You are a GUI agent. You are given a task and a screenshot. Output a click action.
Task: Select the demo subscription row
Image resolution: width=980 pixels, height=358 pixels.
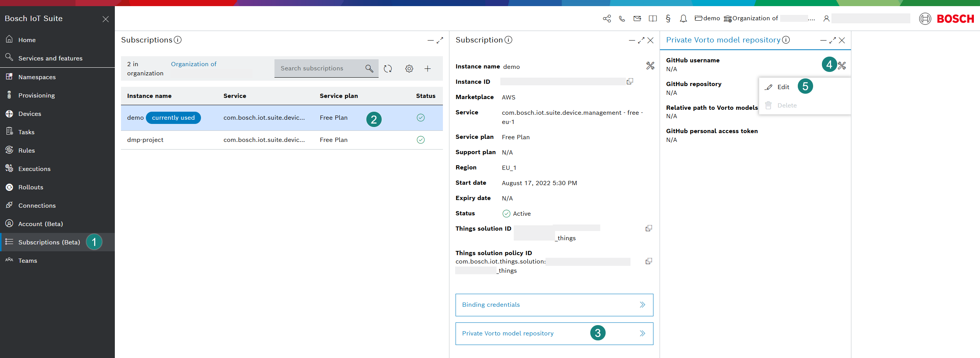[282, 118]
